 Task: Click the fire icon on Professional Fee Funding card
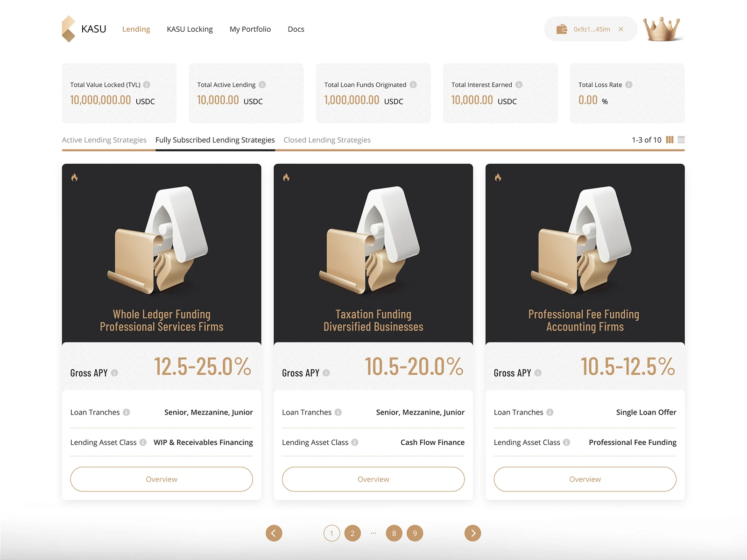point(499,177)
